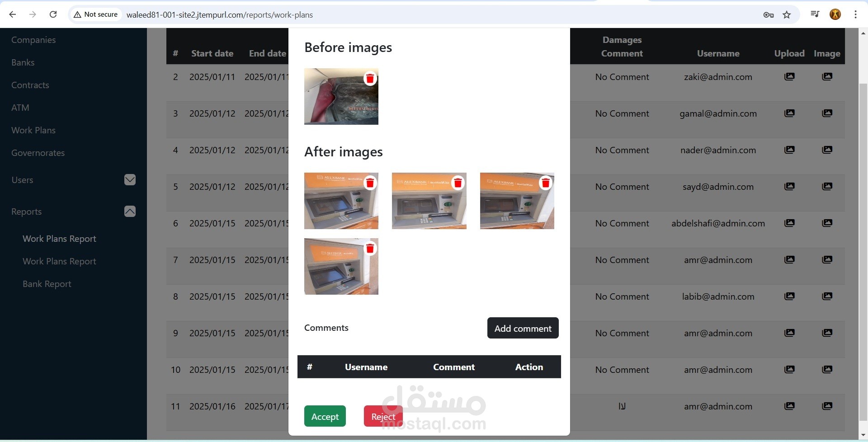This screenshot has width=868, height=442.
Task: Click the red Reject button
Action: pyautogui.click(x=383, y=416)
